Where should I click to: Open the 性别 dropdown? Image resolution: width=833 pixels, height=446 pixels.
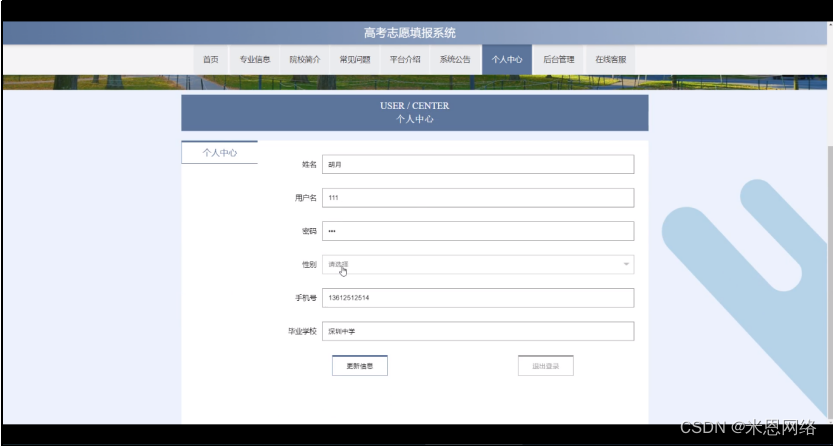(x=478, y=264)
